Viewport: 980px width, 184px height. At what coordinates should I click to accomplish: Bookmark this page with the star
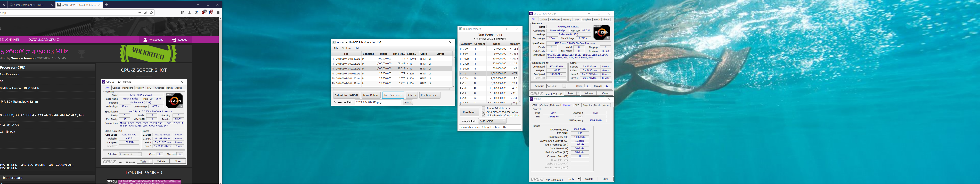pyautogui.click(x=151, y=13)
